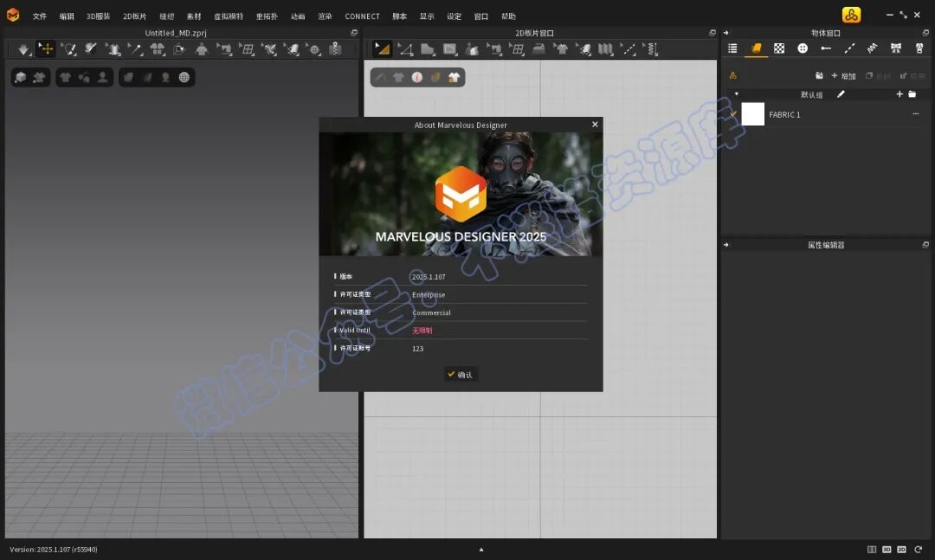Open the 文件 menu
Image resolution: width=935 pixels, height=560 pixels.
[39, 16]
